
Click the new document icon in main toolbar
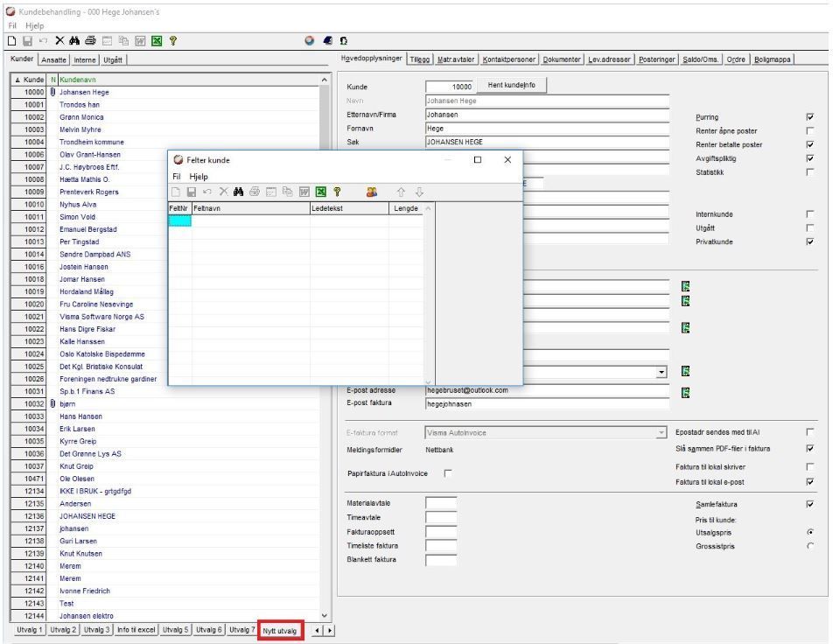[11, 40]
